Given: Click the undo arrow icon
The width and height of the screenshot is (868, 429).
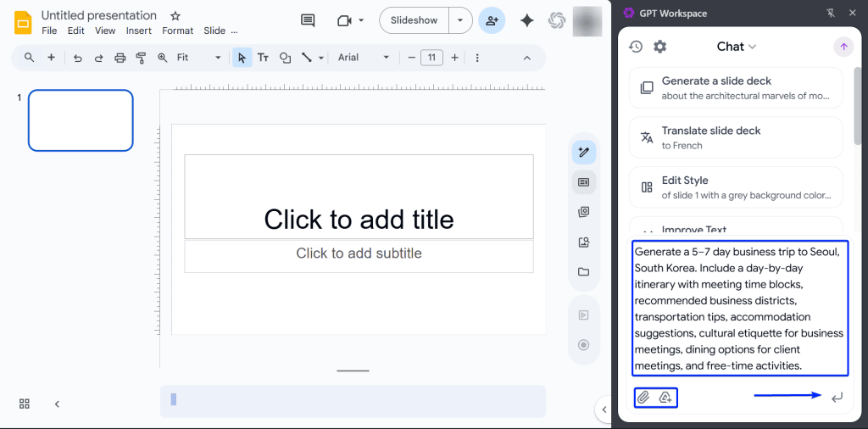Looking at the screenshot, I should [78, 58].
